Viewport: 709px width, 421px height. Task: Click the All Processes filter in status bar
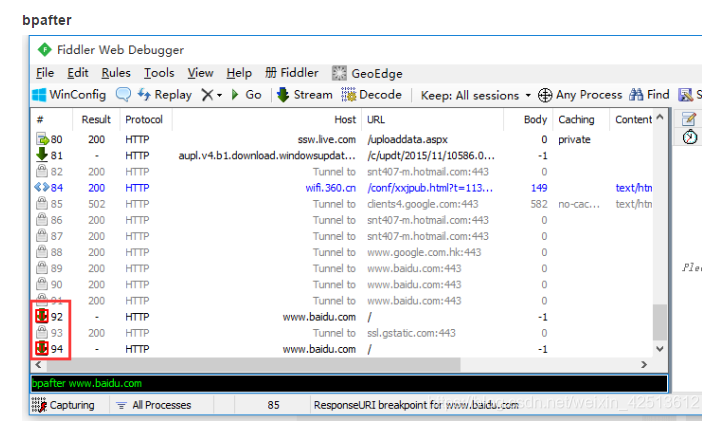tap(154, 405)
